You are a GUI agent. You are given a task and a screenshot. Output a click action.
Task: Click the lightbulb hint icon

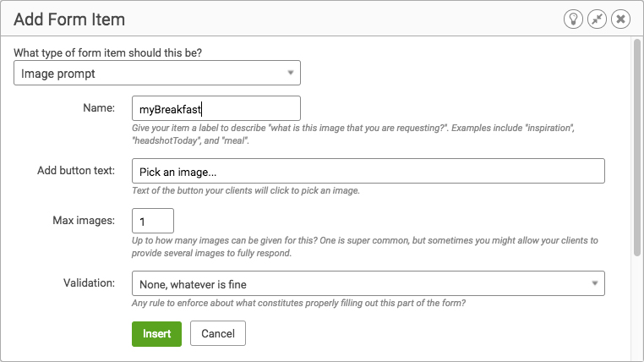click(573, 19)
